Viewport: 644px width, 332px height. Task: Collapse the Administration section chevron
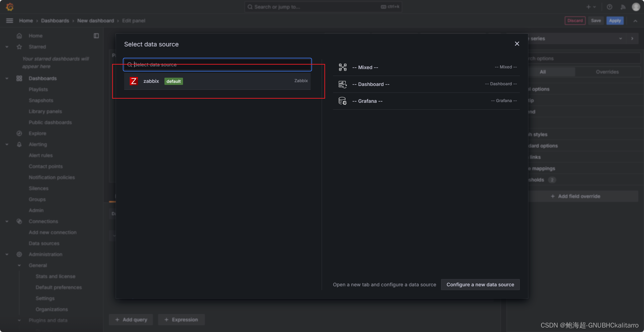coord(7,254)
